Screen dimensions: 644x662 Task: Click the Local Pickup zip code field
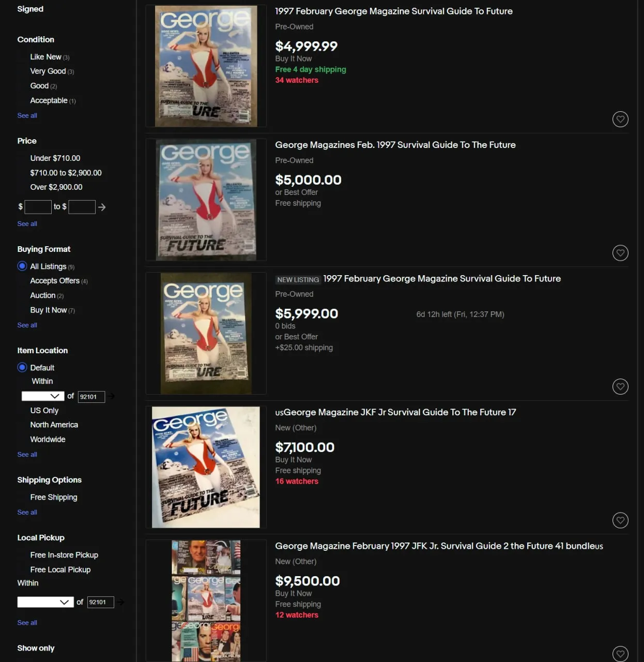point(101,602)
